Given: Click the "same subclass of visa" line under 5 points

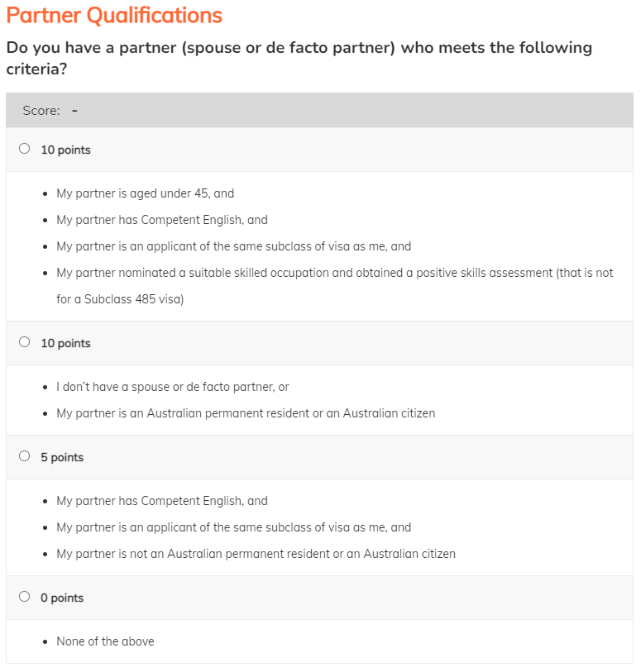Looking at the screenshot, I should (x=233, y=527).
